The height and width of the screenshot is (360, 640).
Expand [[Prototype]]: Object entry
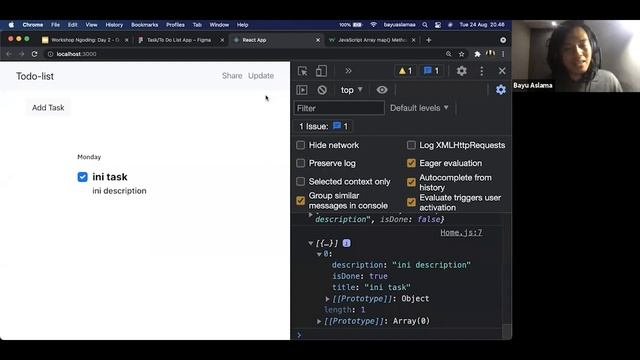(x=327, y=299)
